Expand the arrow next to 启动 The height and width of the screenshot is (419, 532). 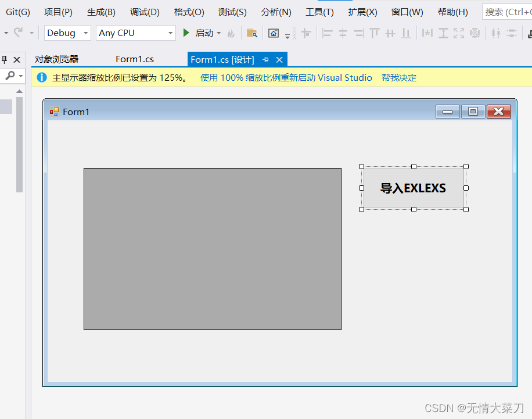[219, 33]
